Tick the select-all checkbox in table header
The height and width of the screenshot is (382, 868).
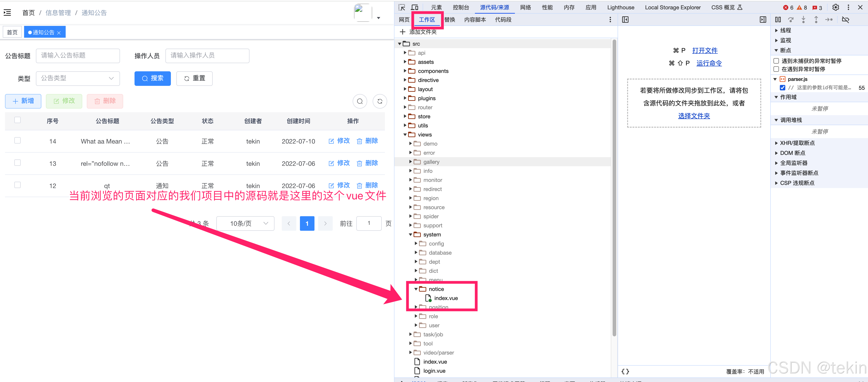(x=17, y=120)
